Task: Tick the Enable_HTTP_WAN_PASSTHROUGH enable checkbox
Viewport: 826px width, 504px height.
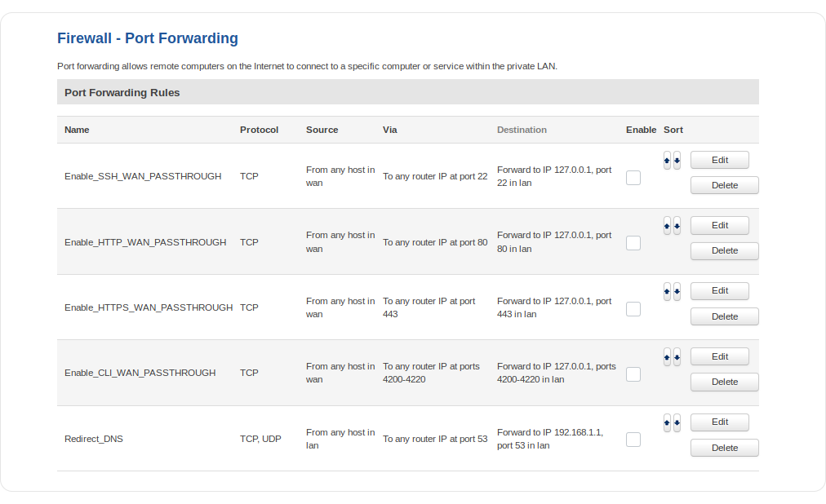Action: coord(633,243)
